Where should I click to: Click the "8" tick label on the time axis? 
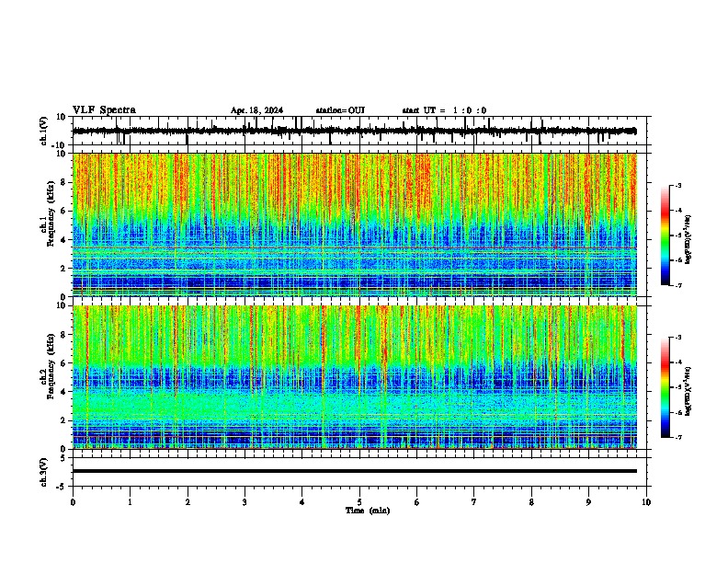tap(531, 502)
